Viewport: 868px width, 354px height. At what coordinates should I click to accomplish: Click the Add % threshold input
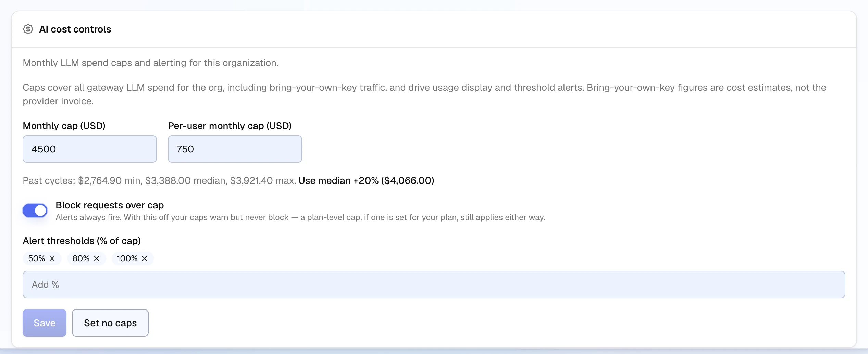[434, 285]
